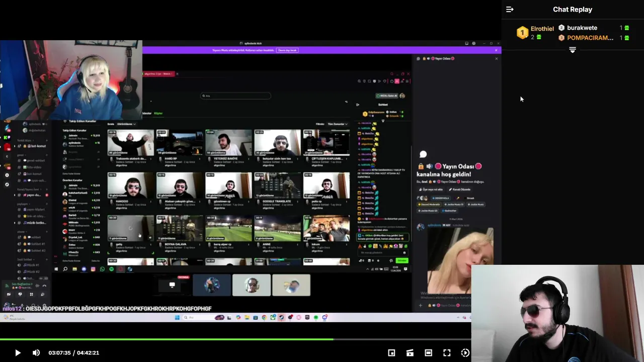Open Discord yayın-klipleri channel
The height and width of the screenshot is (362, 644).
[x=34, y=209]
